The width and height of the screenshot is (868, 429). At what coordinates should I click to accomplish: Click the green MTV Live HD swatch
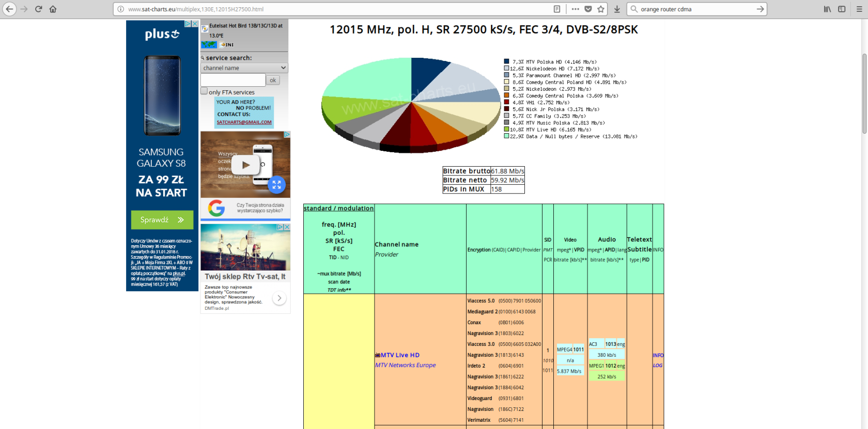point(506,130)
